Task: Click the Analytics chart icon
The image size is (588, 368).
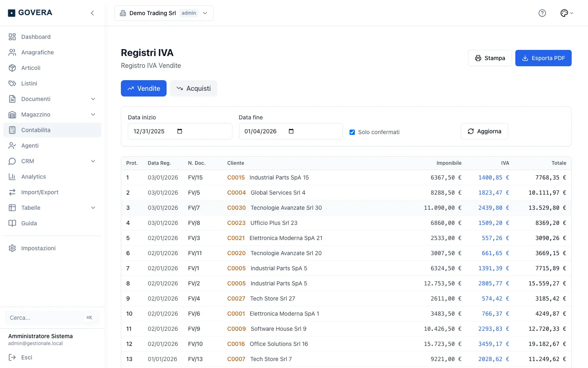Action: (x=12, y=177)
